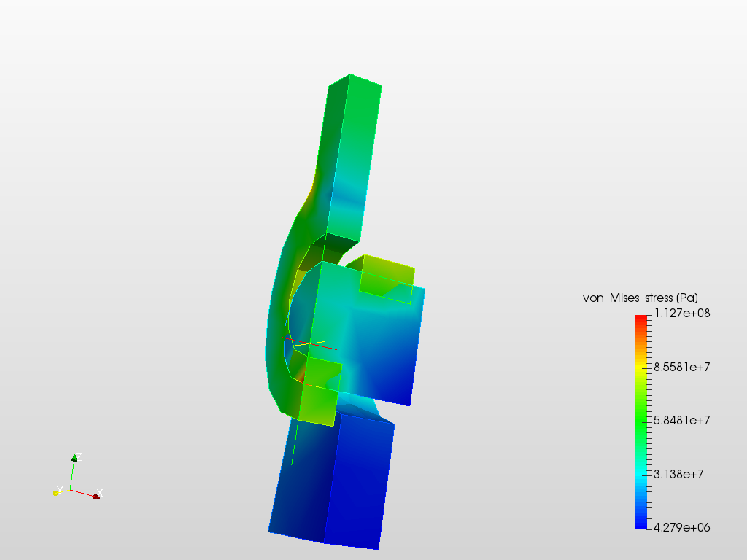Click the red X axis arrow tip
This screenshot has height=560, width=747.
pos(96,497)
